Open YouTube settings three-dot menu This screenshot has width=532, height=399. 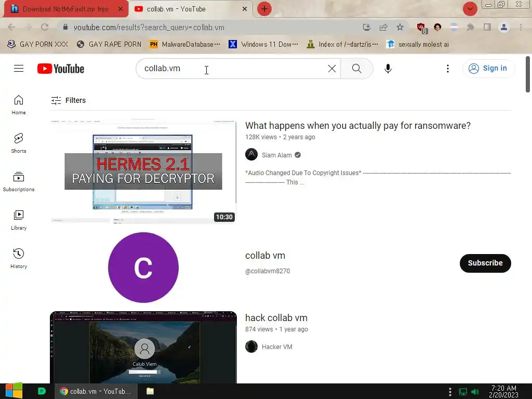(x=447, y=69)
